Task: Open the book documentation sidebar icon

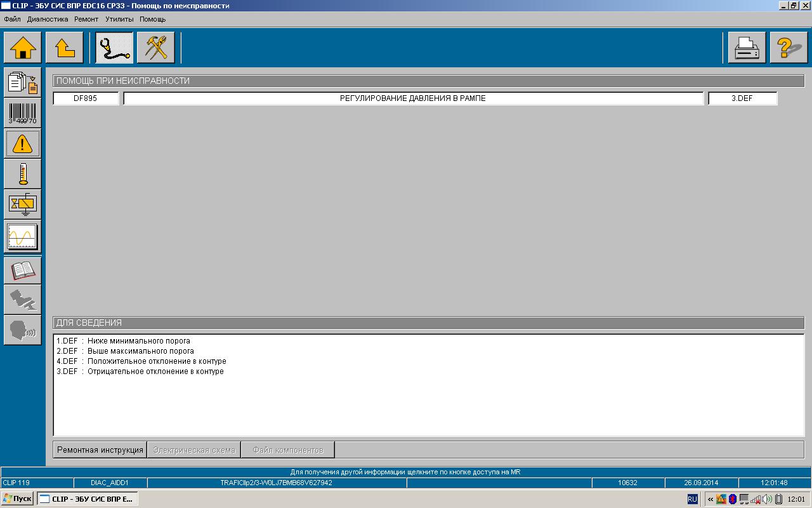Action: 23,271
